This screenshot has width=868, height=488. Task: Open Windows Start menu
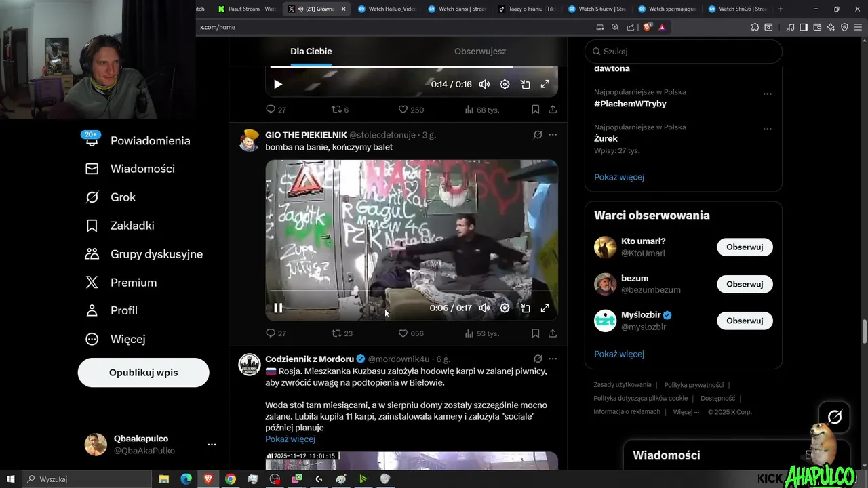(11, 479)
